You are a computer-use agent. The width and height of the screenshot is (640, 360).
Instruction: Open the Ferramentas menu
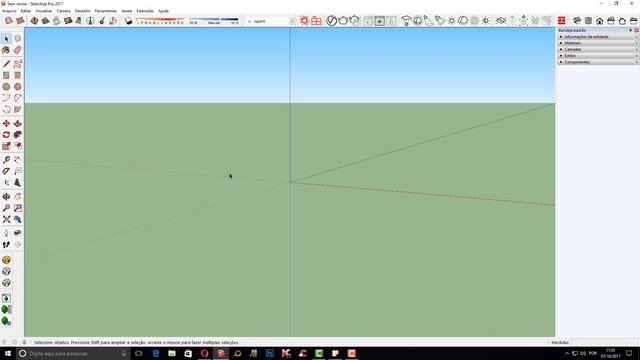pos(106,11)
